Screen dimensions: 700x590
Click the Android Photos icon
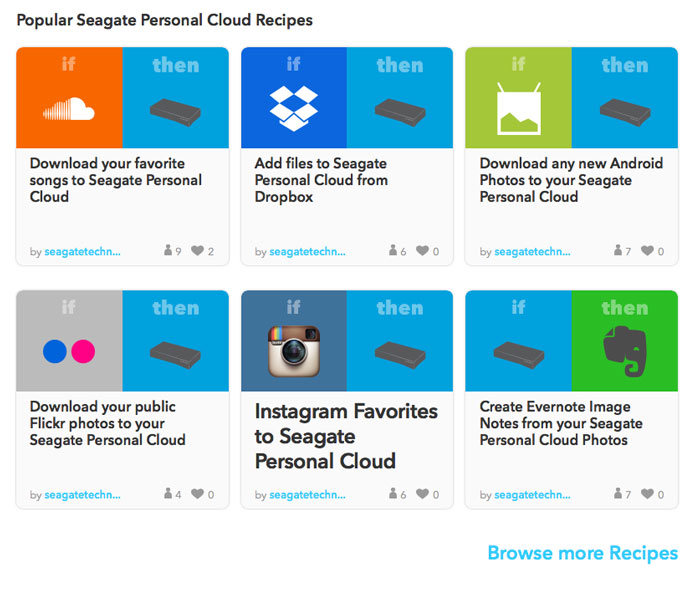519,108
